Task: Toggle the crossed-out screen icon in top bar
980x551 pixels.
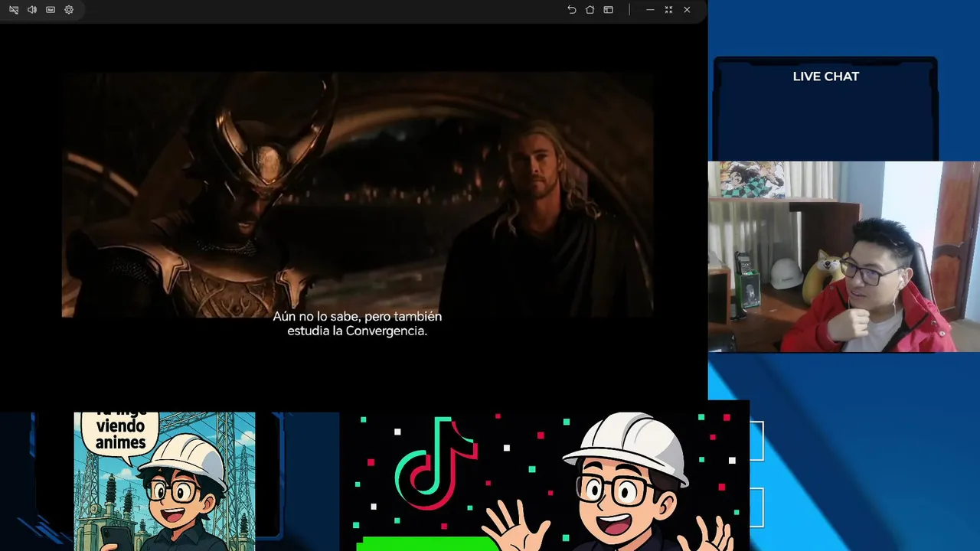Action: click(14, 10)
